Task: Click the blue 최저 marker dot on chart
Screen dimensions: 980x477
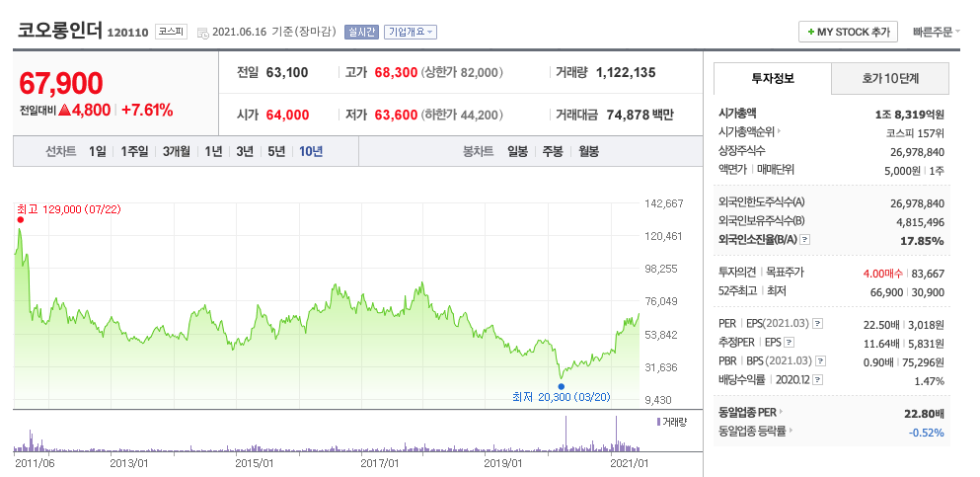Action: pos(561,386)
